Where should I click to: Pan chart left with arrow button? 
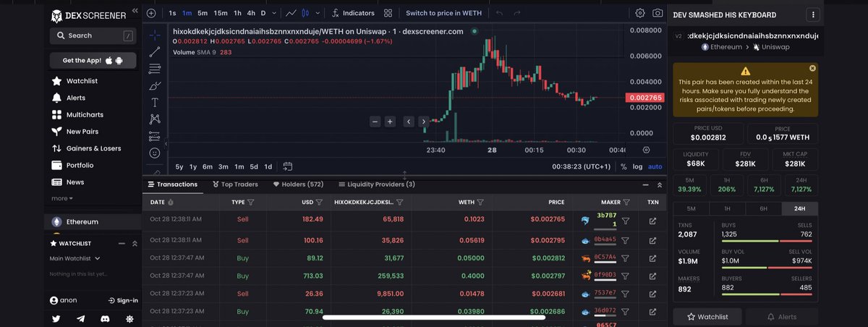pos(409,122)
